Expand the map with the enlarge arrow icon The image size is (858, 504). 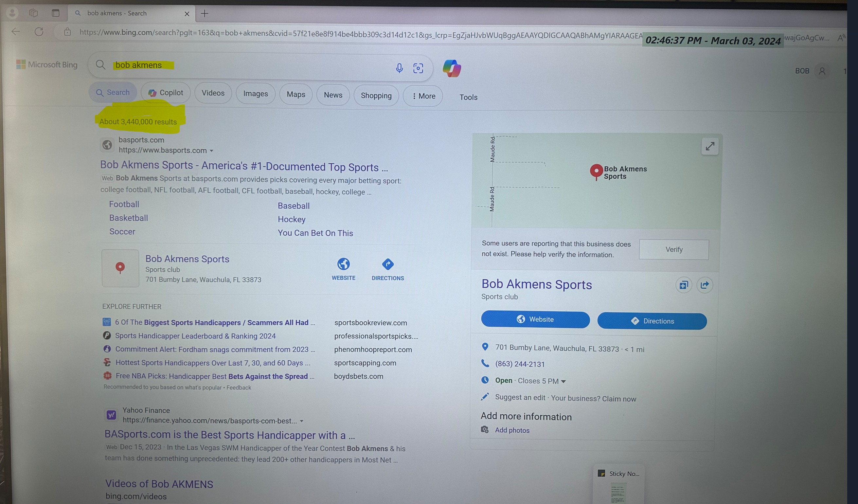tap(710, 146)
